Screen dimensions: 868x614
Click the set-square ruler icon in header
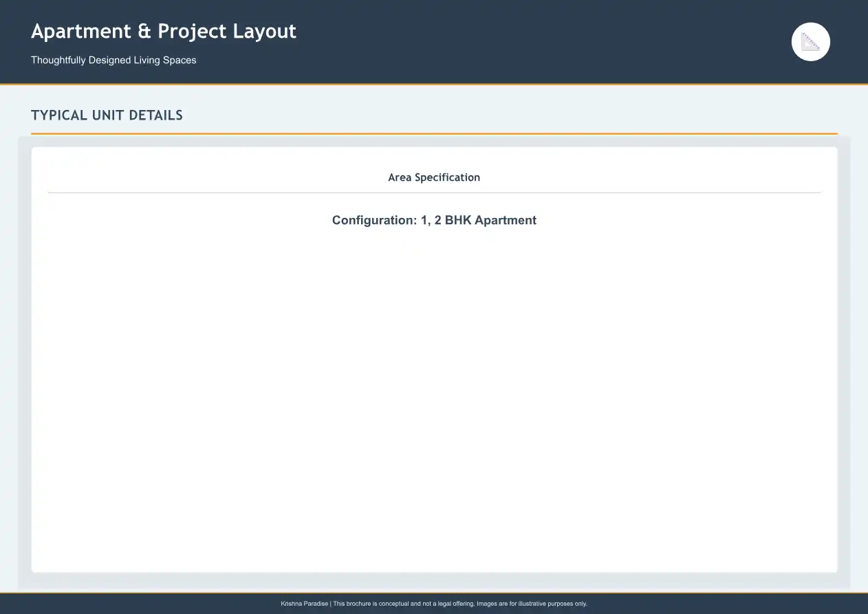[811, 42]
